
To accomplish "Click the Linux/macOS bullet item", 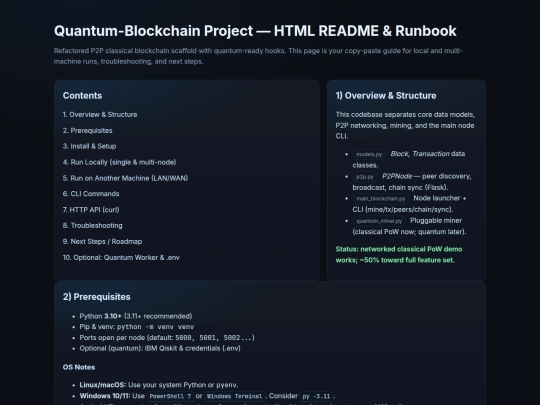I will click(159, 385).
